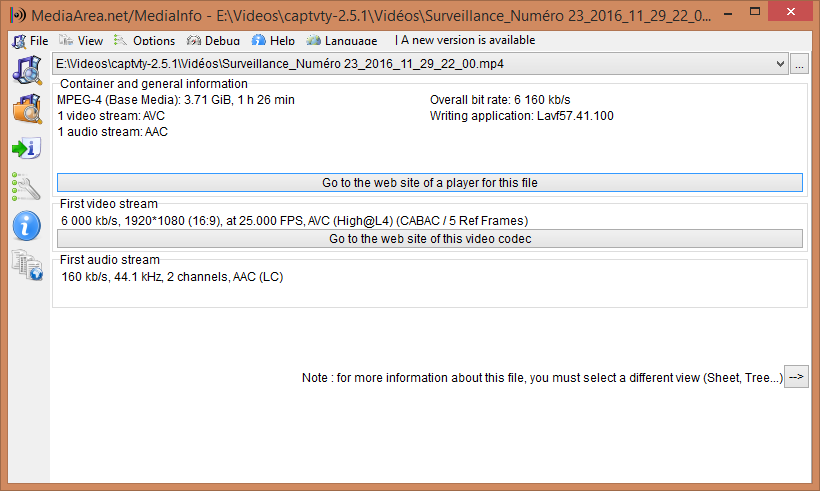
Task: Open preferences via the wrench sidebar icon
Action: [26, 187]
